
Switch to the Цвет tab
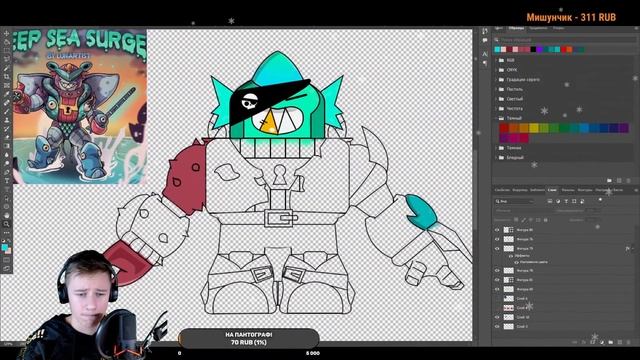coord(499,28)
